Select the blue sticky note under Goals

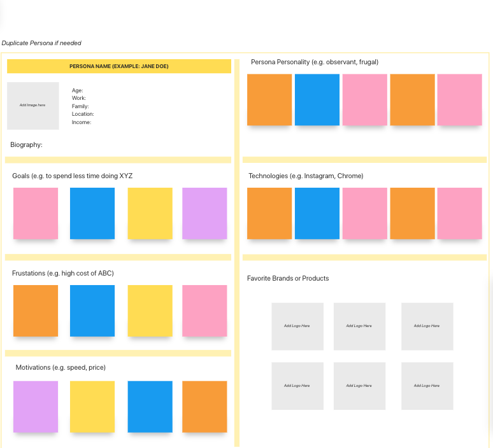(92, 213)
